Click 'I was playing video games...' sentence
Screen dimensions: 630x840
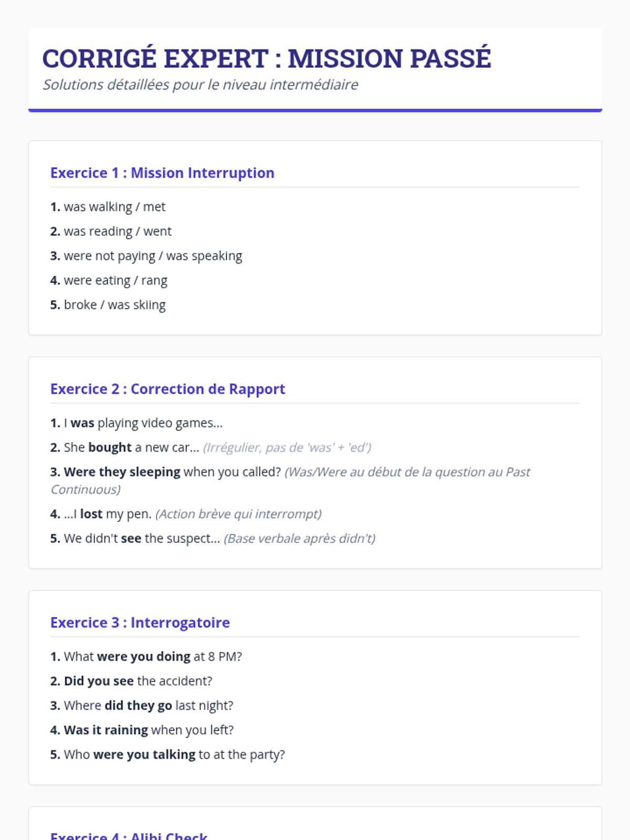pyautogui.click(x=142, y=423)
